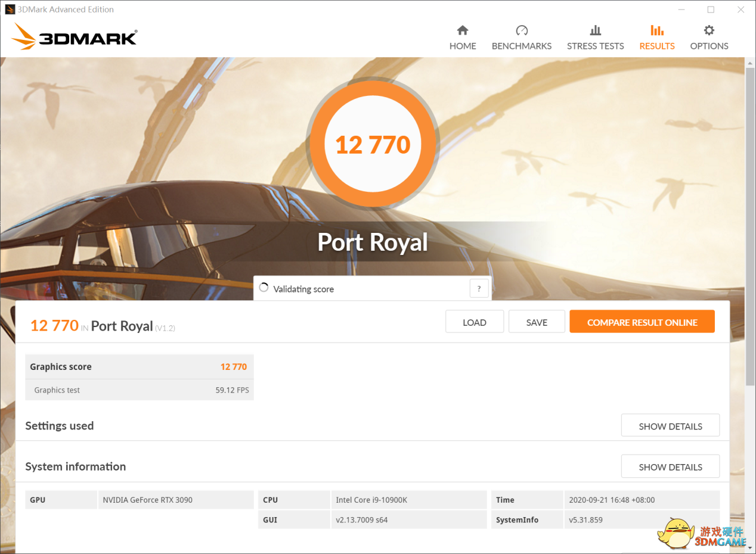The image size is (756, 554).
Task: Click the SystemInfo label cell
Action: [x=527, y=519]
